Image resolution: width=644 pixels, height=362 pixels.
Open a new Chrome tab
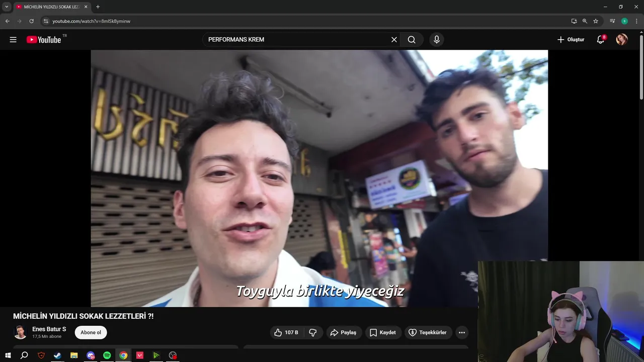(x=98, y=7)
